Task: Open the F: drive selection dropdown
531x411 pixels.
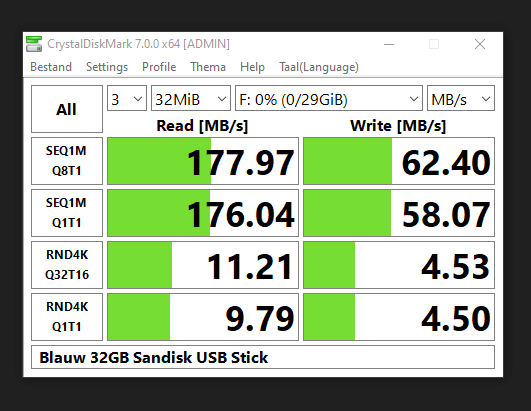Action: click(329, 98)
